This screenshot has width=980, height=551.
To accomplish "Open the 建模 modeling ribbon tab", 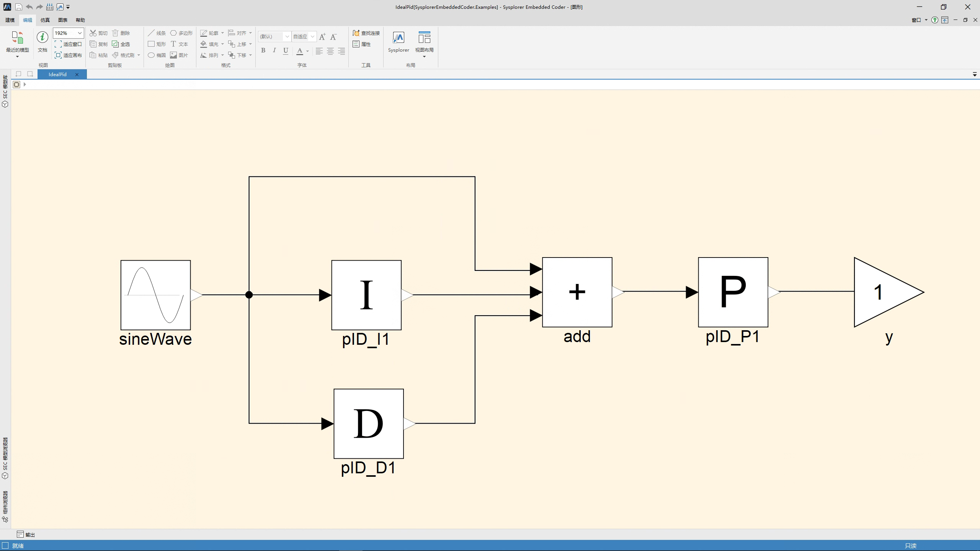I will [x=10, y=20].
